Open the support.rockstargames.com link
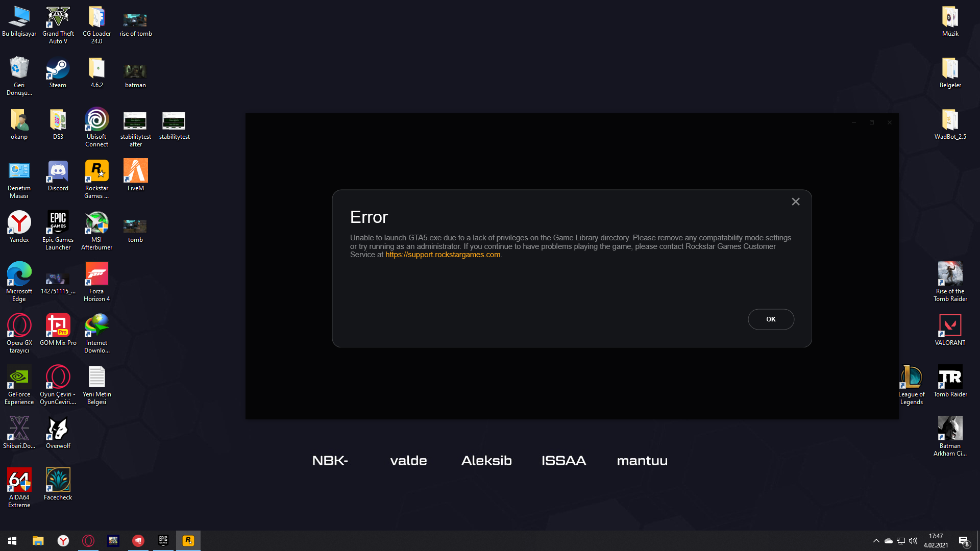 point(443,255)
